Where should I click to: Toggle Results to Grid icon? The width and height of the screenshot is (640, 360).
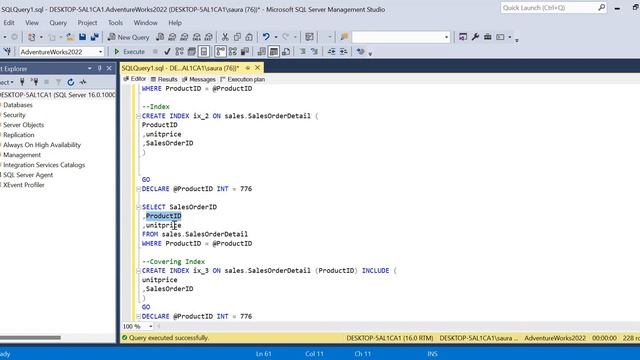click(274, 52)
